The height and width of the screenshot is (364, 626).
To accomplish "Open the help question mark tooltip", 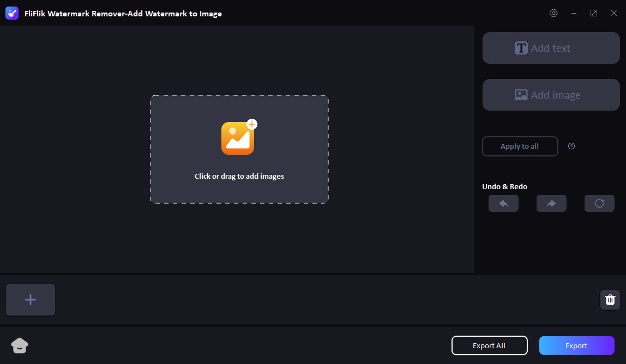I will [571, 146].
